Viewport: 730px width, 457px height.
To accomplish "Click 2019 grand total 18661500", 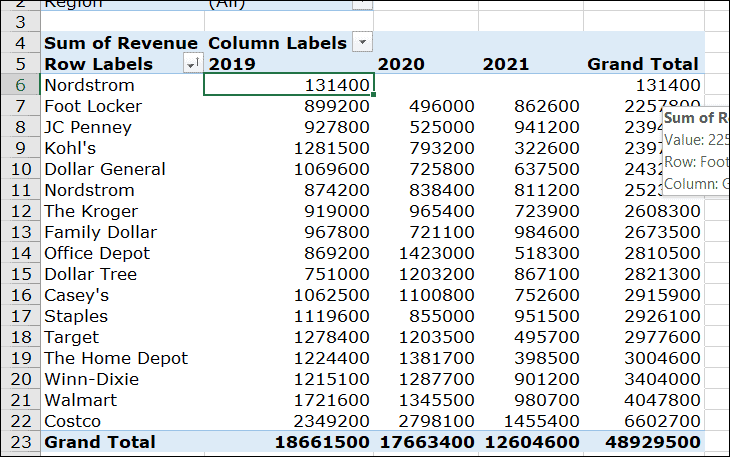I will [x=322, y=442].
